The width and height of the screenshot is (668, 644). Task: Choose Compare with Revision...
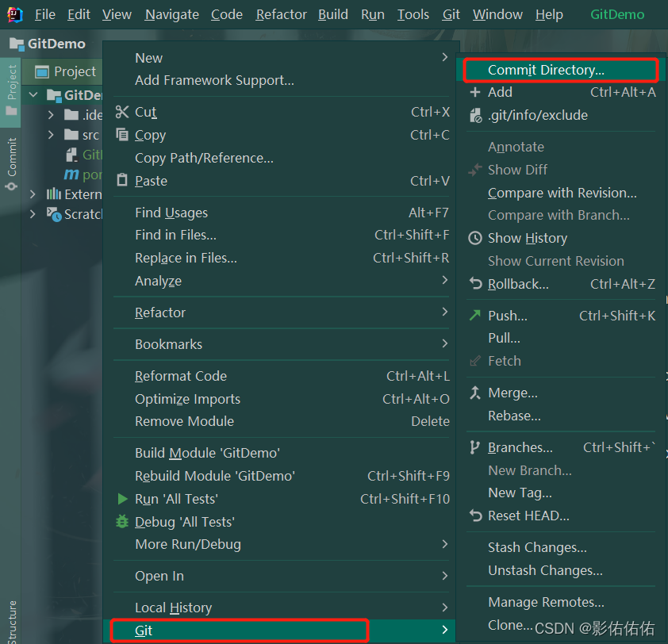tap(561, 193)
